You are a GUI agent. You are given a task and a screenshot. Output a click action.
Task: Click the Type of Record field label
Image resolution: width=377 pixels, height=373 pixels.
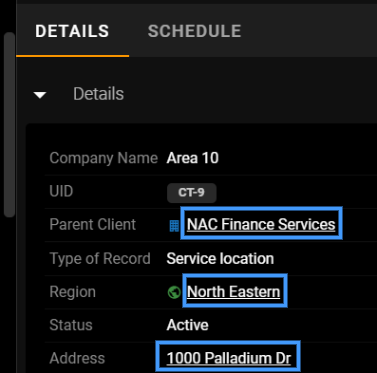(100, 259)
